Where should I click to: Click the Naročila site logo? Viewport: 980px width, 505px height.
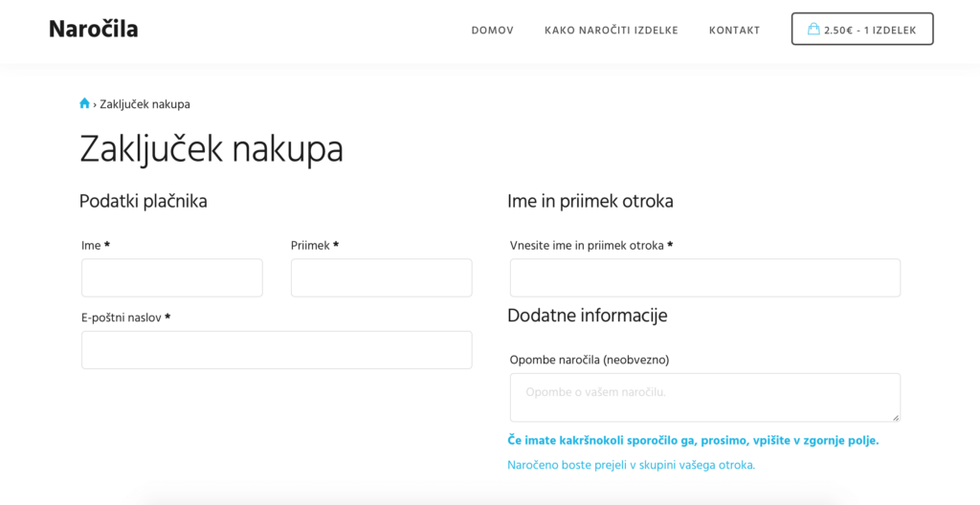click(94, 30)
